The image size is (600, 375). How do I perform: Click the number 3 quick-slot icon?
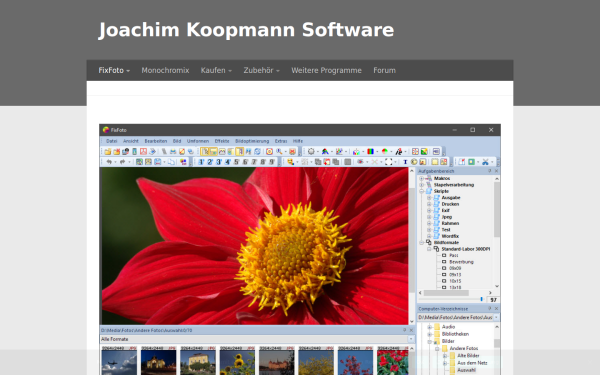218,162
